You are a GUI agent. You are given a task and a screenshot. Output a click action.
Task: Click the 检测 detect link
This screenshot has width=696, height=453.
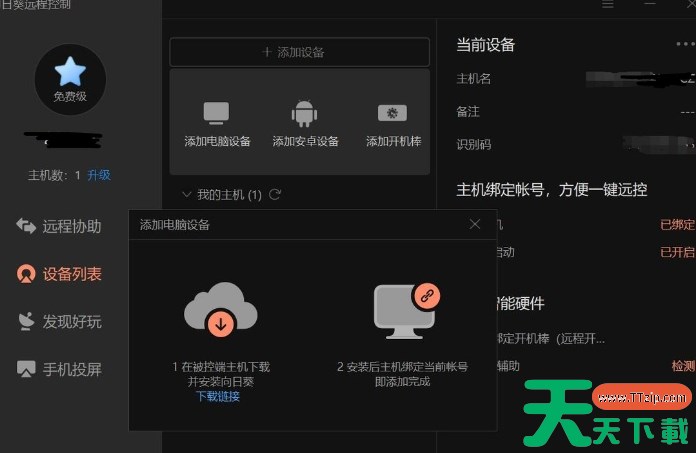683,366
